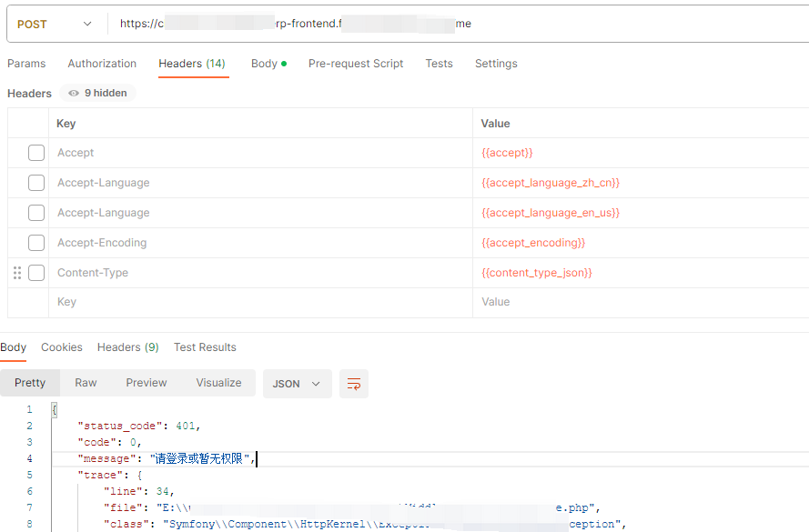Open the POST method dropdown

pyautogui.click(x=55, y=24)
